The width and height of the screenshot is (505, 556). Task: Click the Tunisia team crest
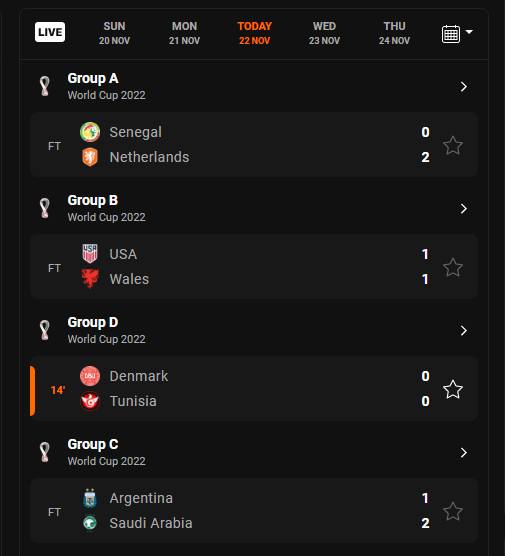point(90,401)
